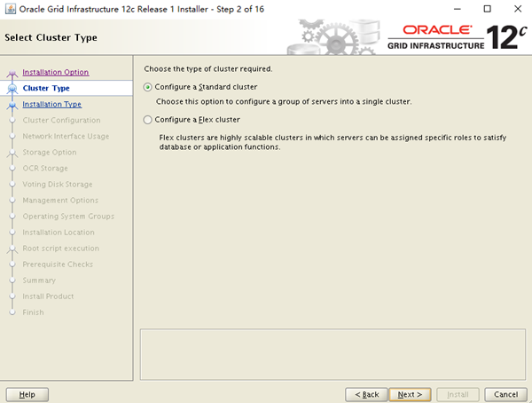This screenshot has height=403, width=532.
Task: Click the Summary step marker circle
Action: pos(12,280)
